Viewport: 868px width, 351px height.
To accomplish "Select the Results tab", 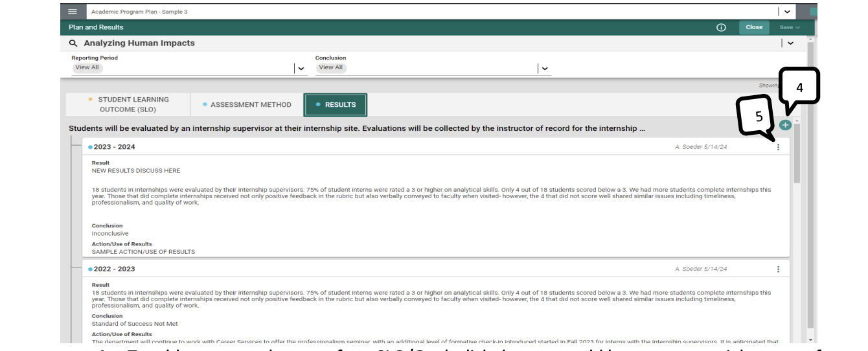I will click(336, 104).
